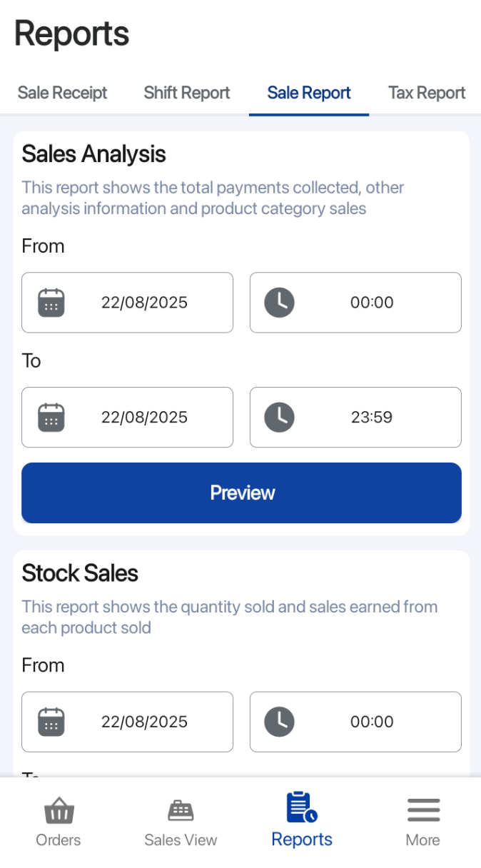481x868 pixels.
Task: Click calendar icon in Sales Analysis From date
Action: pyautogui.click(x=51, y=303)
